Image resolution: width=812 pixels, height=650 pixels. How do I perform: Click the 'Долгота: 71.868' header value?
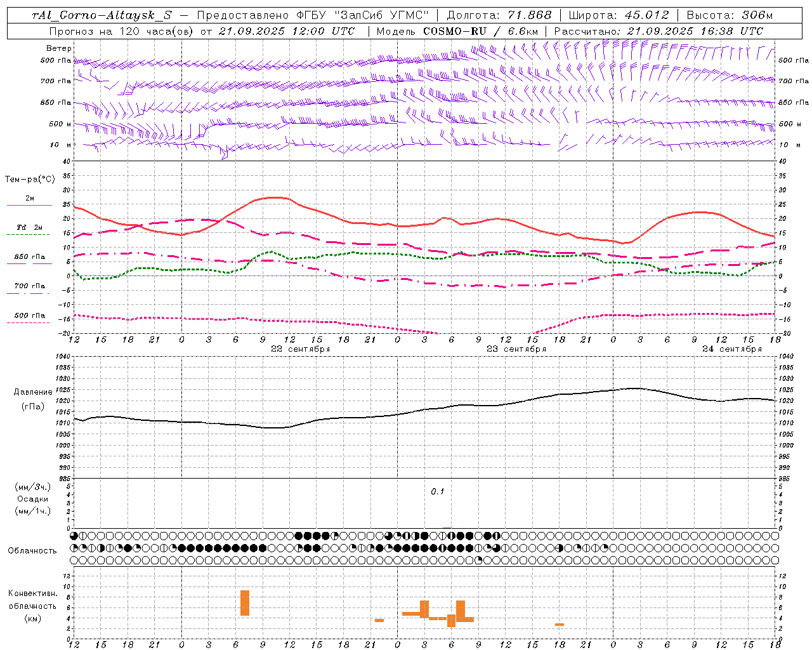coord(499,15)
